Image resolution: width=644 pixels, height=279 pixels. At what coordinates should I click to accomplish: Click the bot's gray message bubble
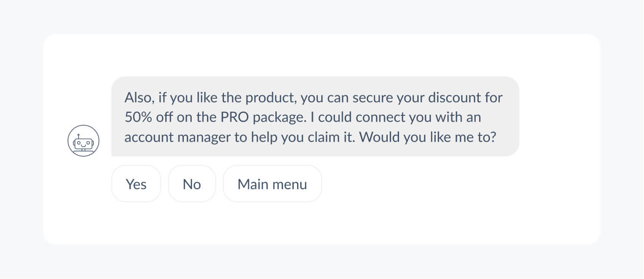(x=315, y=116)
